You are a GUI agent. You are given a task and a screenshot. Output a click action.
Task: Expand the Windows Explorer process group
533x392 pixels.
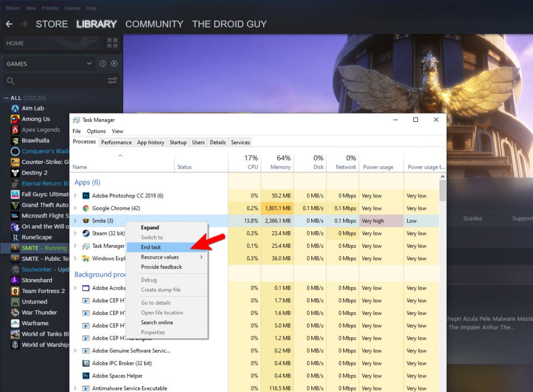[75, 259]
